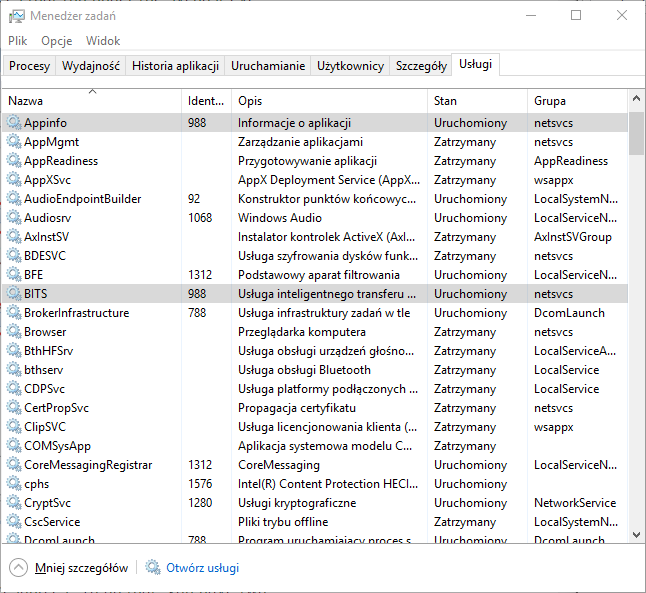Open the Plik menu
The width and height of the screenshot is (646, 593).
[18, 41]
